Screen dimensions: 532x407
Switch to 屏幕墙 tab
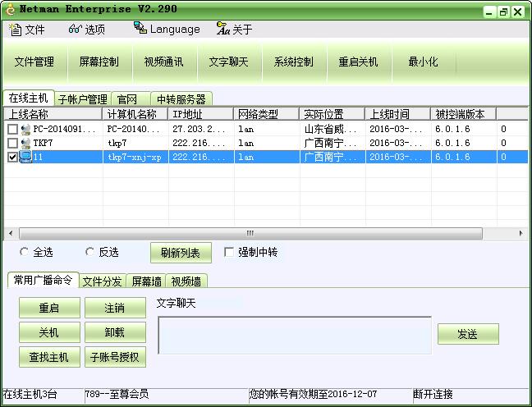(x=146, y=281)
